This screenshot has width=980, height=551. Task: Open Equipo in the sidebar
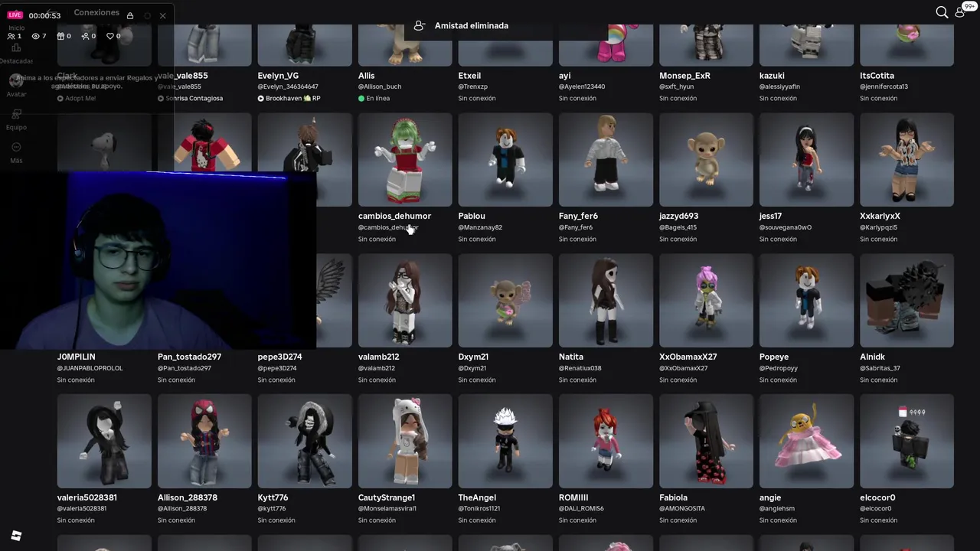pyautogui.click(x=16, y=119)
